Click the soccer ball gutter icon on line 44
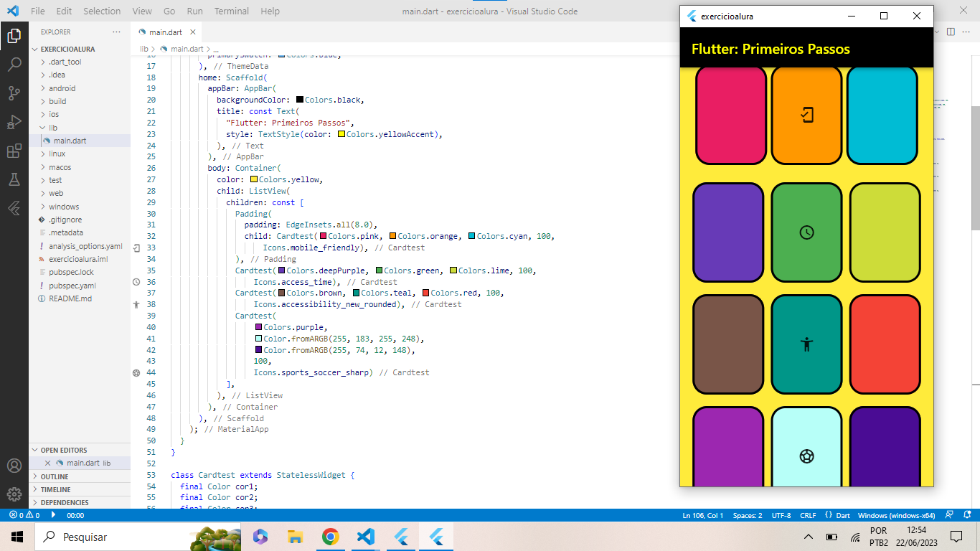Viewport: 980px width, 551px height. (x=136, y=373)
